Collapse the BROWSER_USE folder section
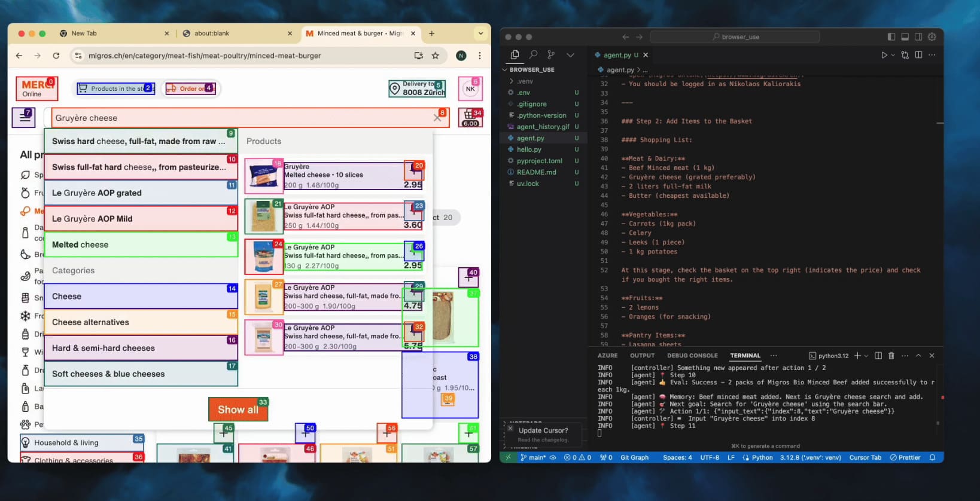This screenshot has height=501, width=980. click(x=532, y=69)
